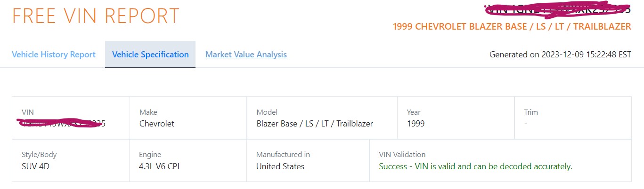The width and height of the screenshot is (644, 189).
Task: Click the Style/Body field label
Action: [x=39, y=155]
